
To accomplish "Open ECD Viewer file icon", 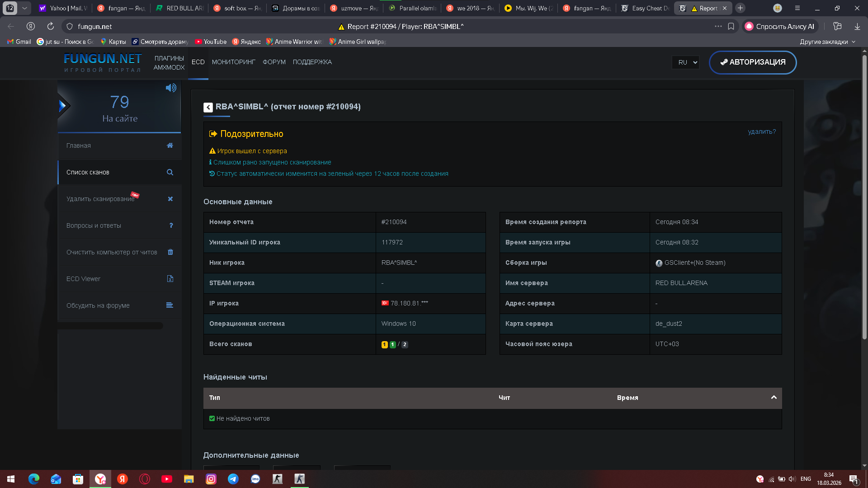I will point(170,279).
